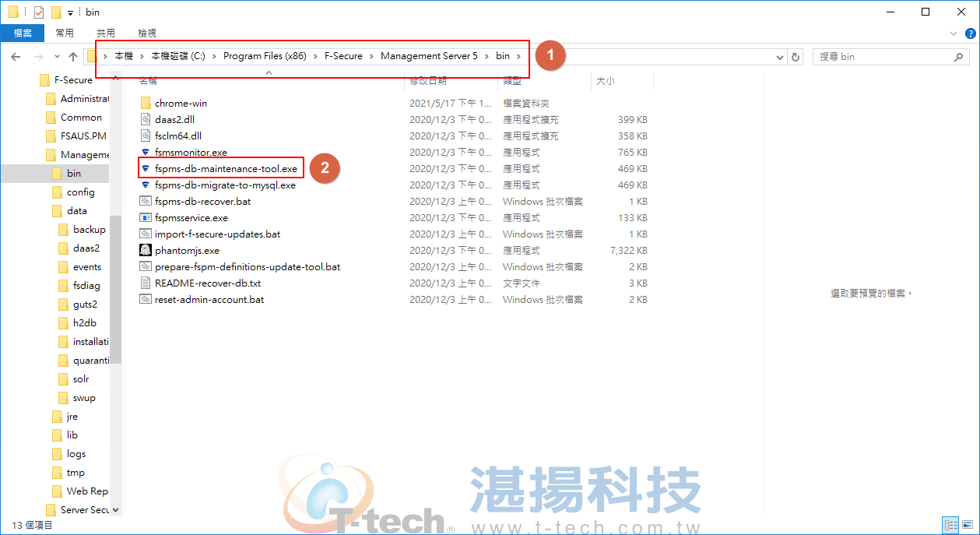
Task: Select fspms-db-recover.bat file icon
Action: [146, 201]
